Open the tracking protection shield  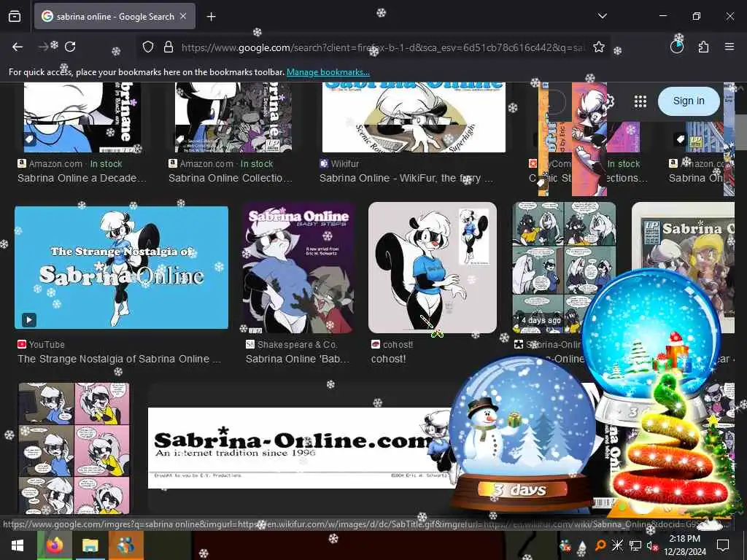[x=148, y=47]
